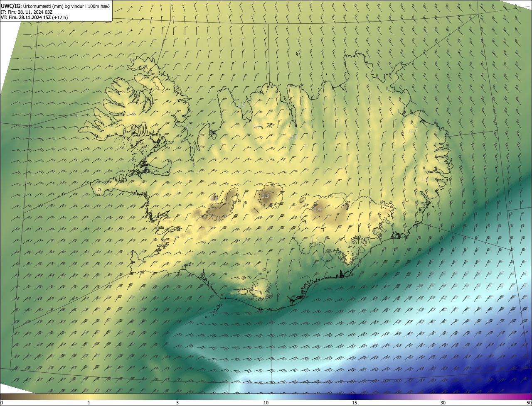The width and height of the screenshot is (532, 406).
Task: Click the '0.3' value label on the map
Action: pyautogui.click(x=265, y=196)
